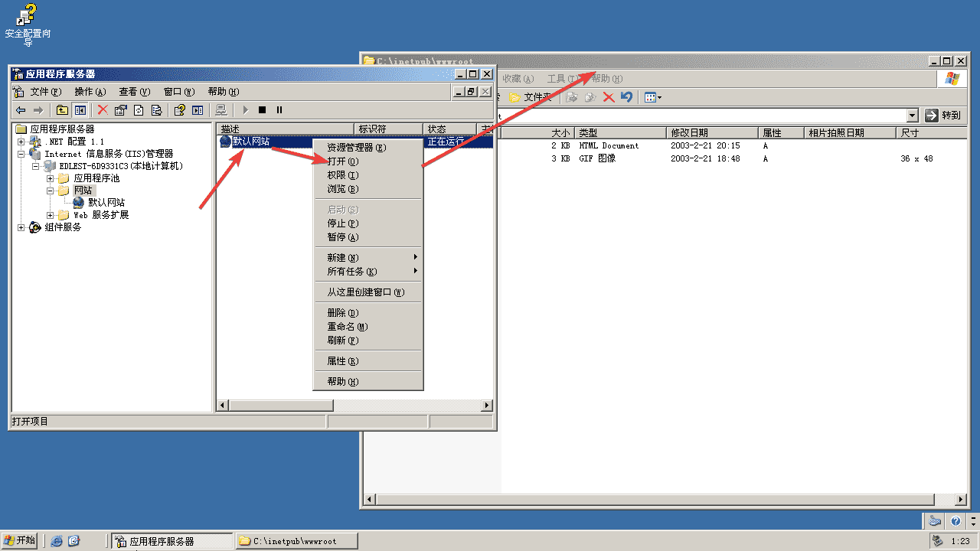Expand the .NET 配置 1.1 tree node
The image size is (980, 551).
[21, 142]
